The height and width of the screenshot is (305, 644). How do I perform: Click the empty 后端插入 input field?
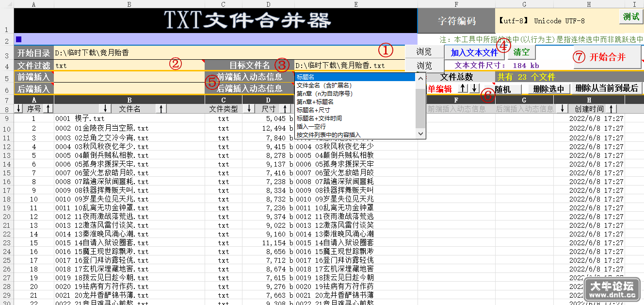pos(129,88)
